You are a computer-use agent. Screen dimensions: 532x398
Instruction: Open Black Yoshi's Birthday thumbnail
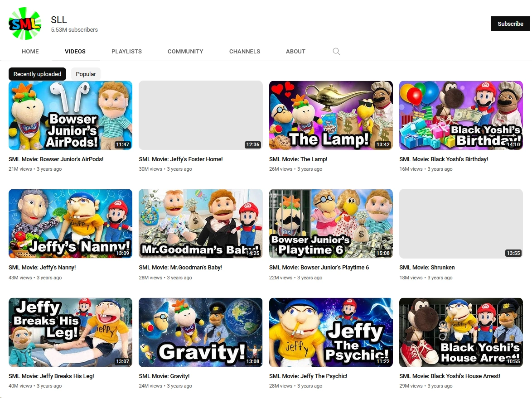pos(461,115)
